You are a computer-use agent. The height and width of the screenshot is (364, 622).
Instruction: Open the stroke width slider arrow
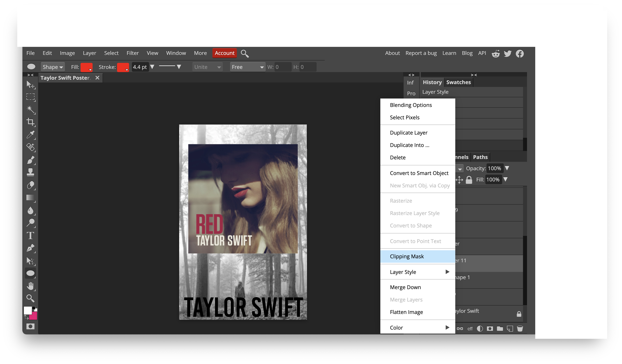152,67
